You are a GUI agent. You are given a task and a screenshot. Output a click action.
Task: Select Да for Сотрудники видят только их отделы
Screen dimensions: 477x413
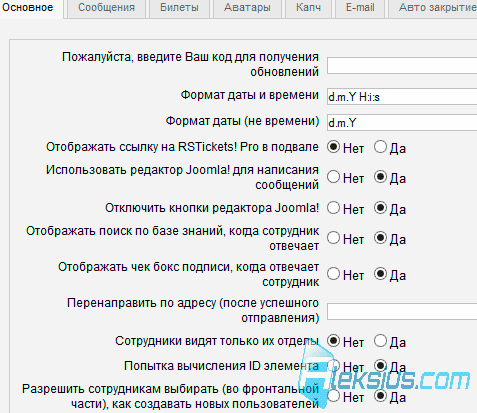tap(380, 341)
